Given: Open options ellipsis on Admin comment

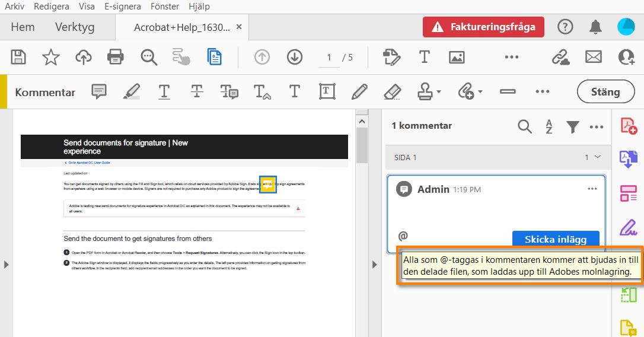Looking at the screenshot, I should (x=592, y=189).
